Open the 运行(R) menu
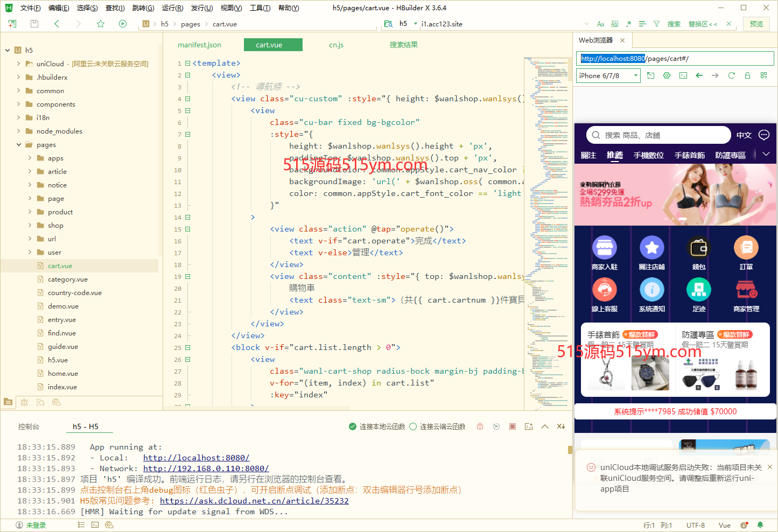Image resolution: width=778 pixels, height=532 pixels. (x=172, y=8)
